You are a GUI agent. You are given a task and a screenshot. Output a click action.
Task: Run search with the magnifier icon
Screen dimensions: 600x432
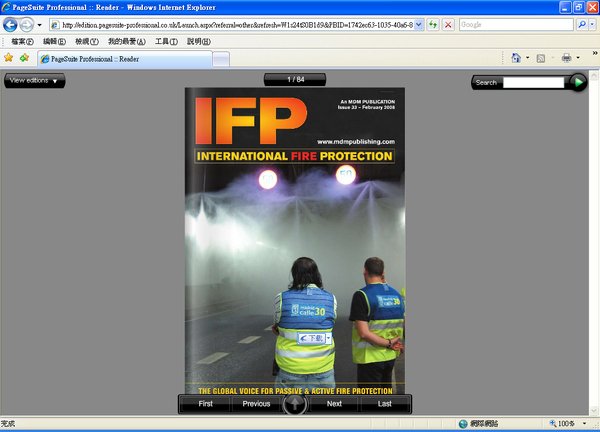click(x=582, y=25)
